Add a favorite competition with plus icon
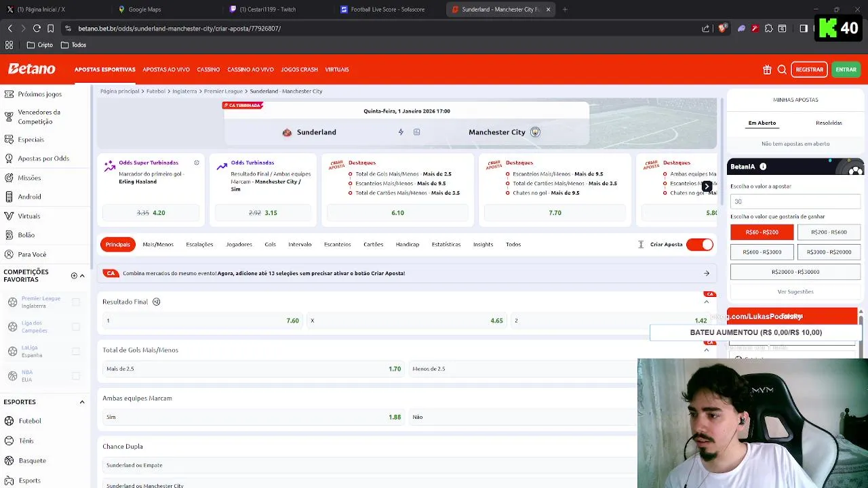Viewport: 868px width, 488px height. (x=74, y=276)
